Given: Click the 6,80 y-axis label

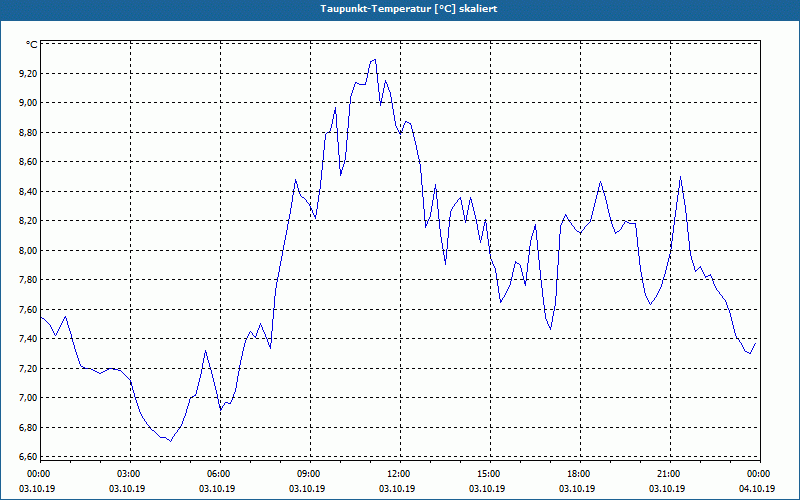Looking at the screenshot, I should (x=29, y=428).
